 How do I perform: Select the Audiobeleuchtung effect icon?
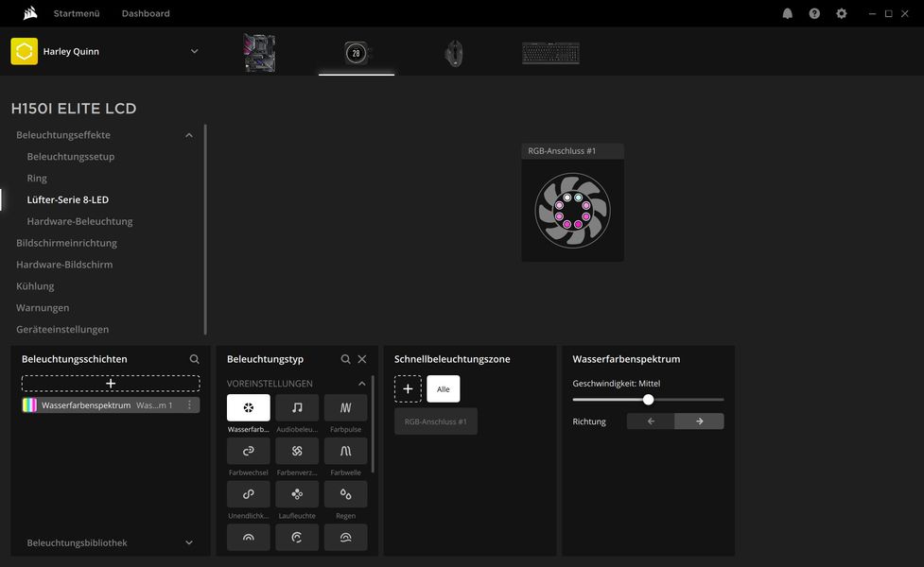pyautogui.click(x=297, y=407)
